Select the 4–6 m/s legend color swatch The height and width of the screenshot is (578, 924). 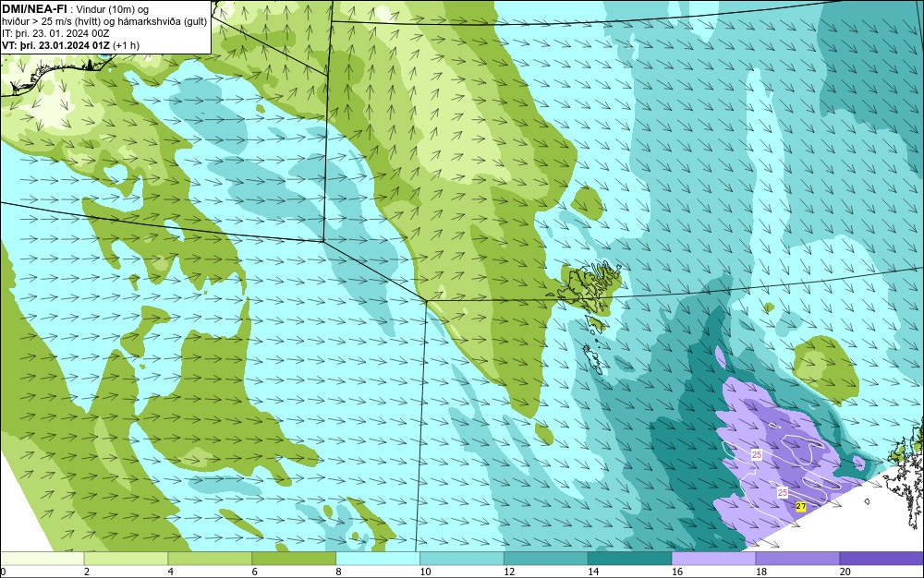click(x=210, y=558)
